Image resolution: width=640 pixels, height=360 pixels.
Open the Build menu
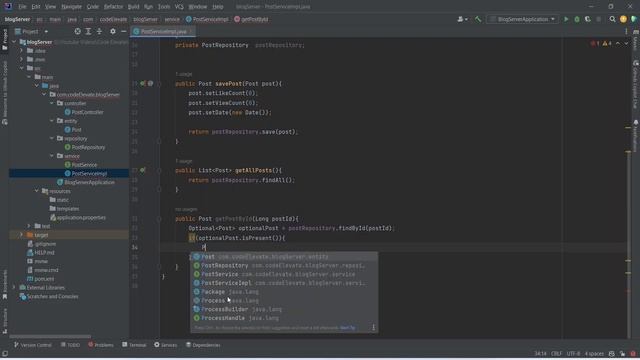pos(133,7)
